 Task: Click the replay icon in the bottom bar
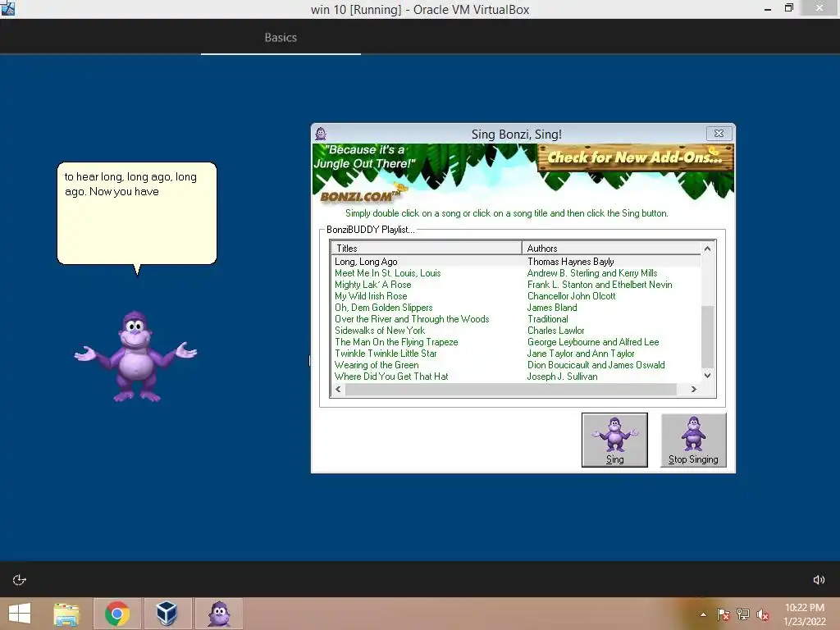click(20, 580)
